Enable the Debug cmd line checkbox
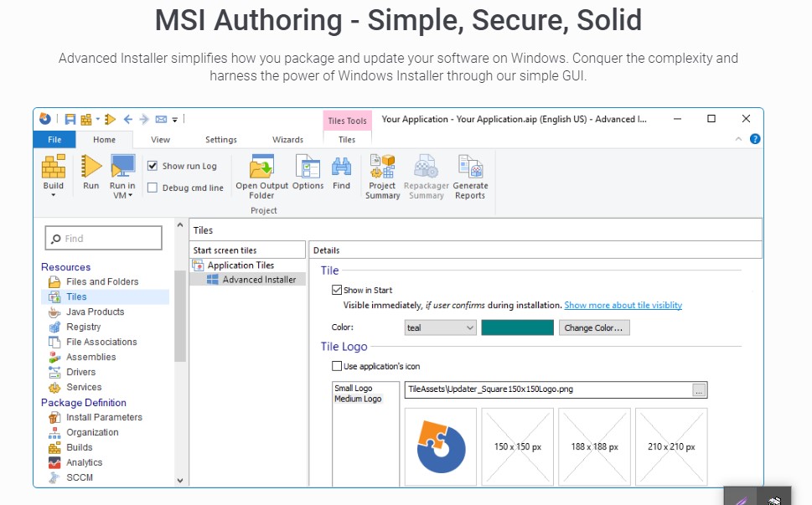 pyautogui.click(x=153, y=188)
